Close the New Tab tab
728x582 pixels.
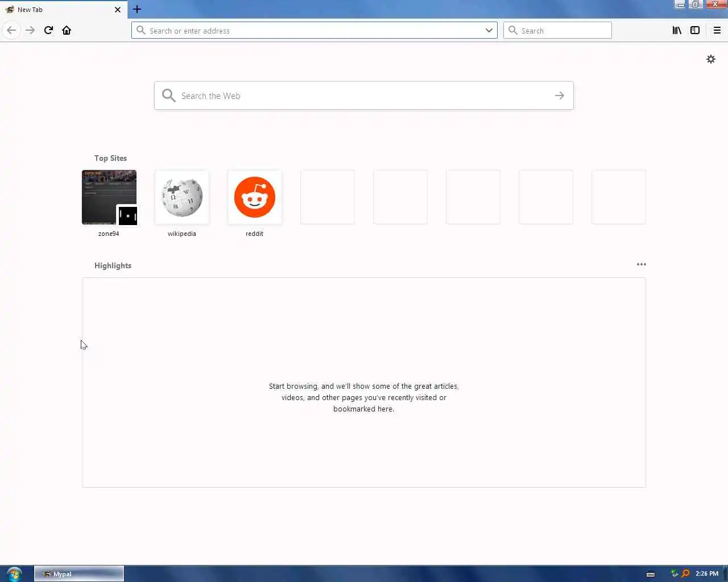pos(118,10)
